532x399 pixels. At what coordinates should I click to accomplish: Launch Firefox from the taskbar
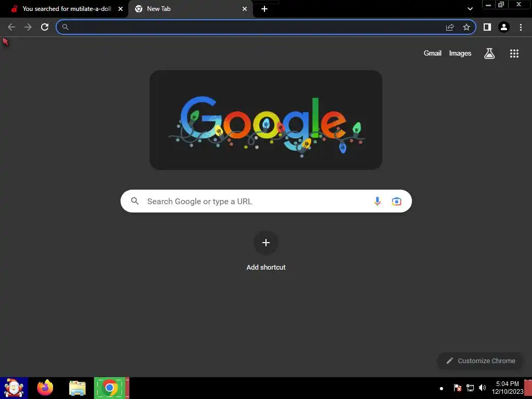point(45,388)
